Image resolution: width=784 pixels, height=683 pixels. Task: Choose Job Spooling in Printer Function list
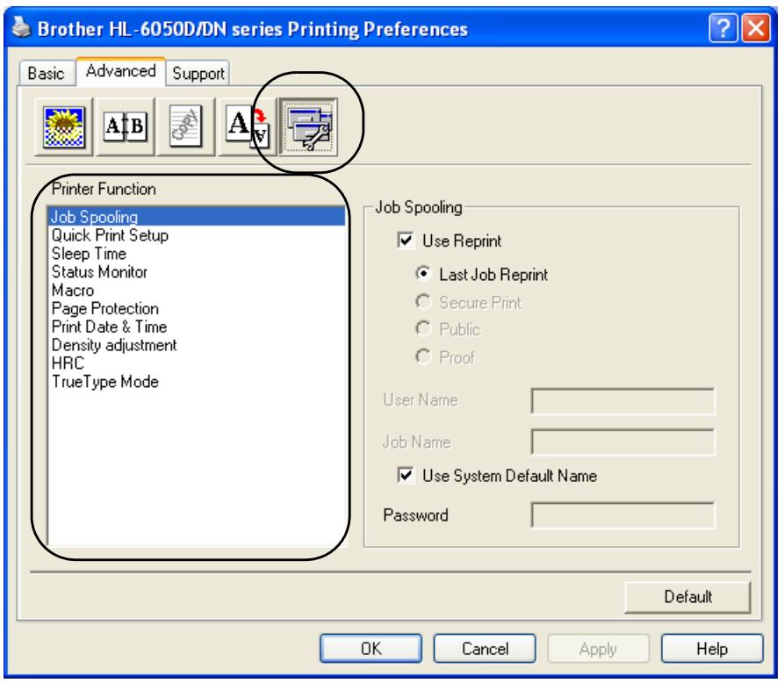pos(197,217)
